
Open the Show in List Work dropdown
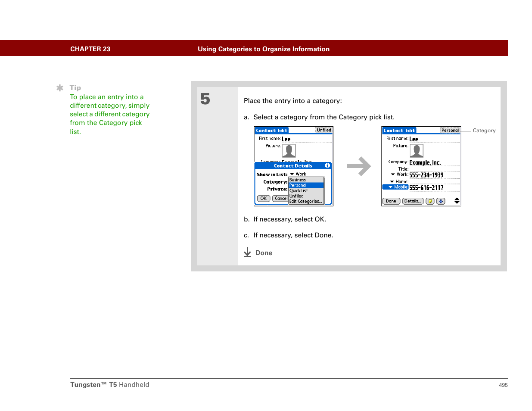(298, 174)
